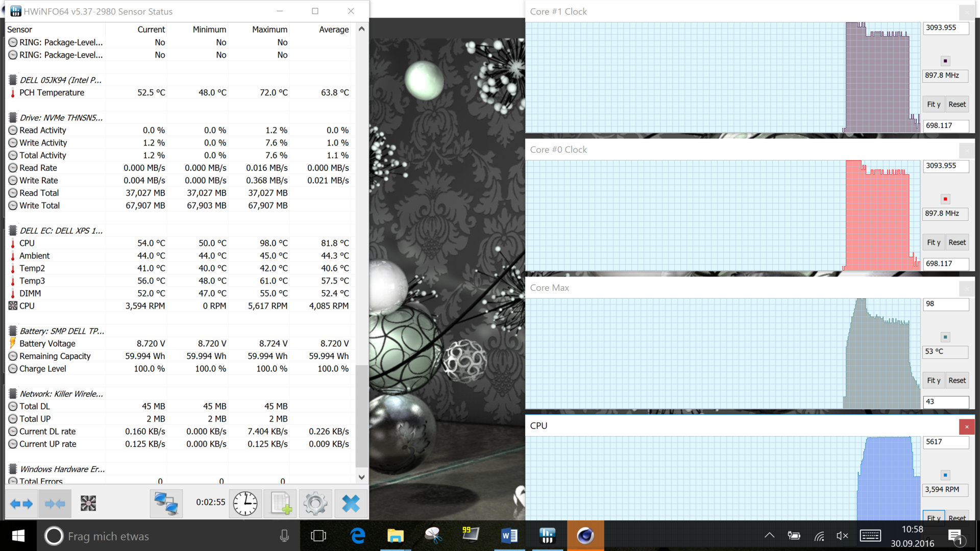Viewport: 980px width, 551px height.
Task: Click Fit y in Core Max graph
Action: coord(934,381)
